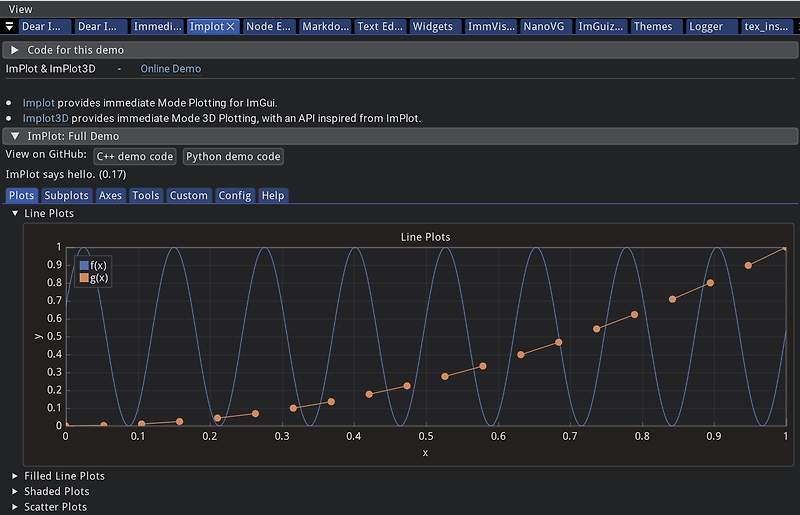Open the Immedi... tab
This screenshot has height=515, width=800.
[157, 27]
